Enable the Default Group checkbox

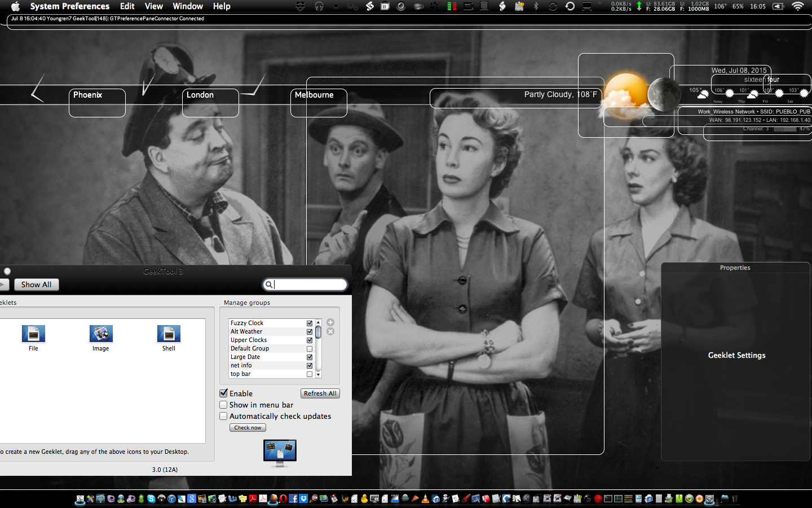[310, 349]
